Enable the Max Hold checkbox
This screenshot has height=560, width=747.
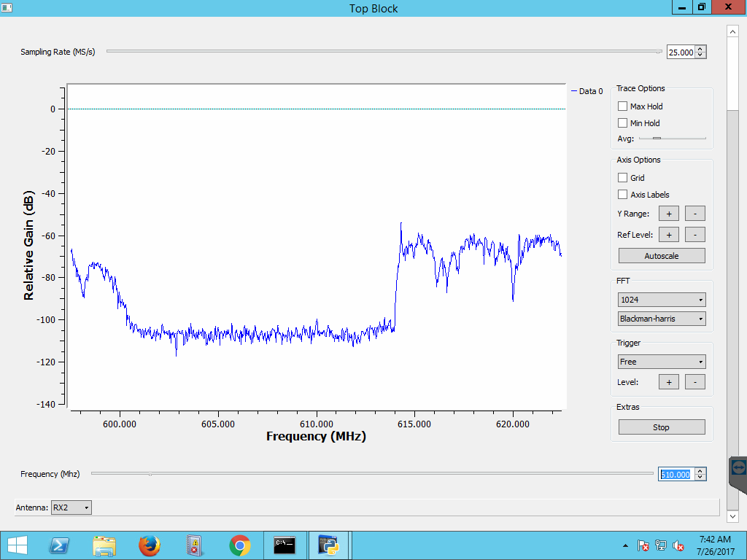[x=622, y=106]
